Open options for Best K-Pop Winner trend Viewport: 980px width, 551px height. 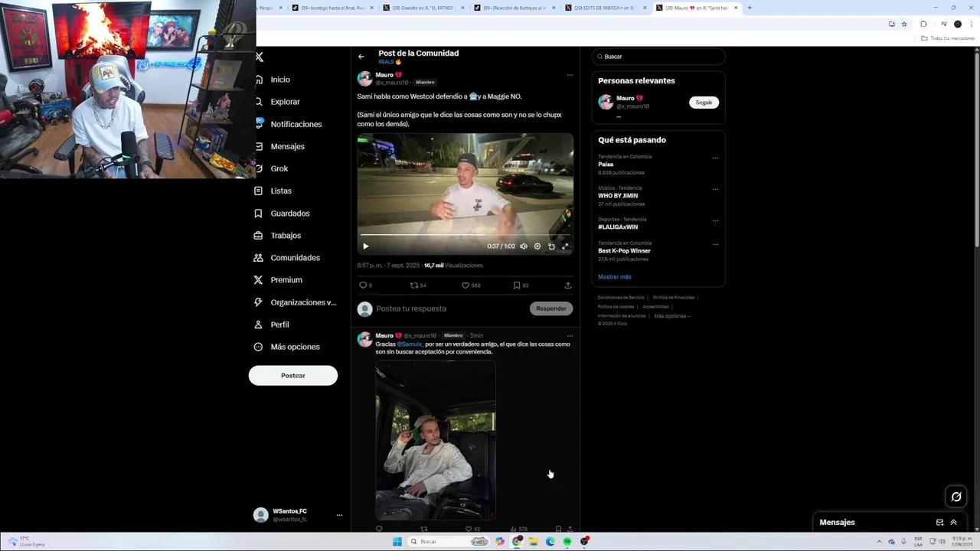coord(715,244)
